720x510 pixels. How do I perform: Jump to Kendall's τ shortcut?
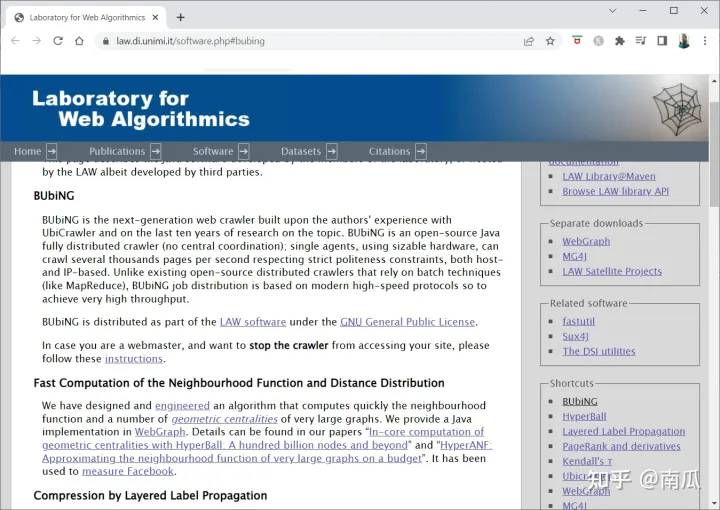(587, 461)
